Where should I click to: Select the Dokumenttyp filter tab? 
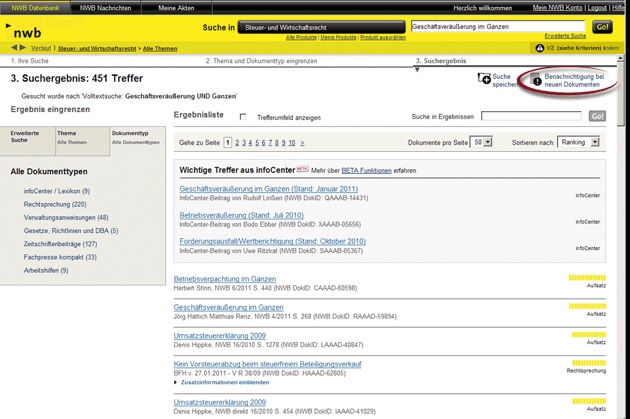134,137
